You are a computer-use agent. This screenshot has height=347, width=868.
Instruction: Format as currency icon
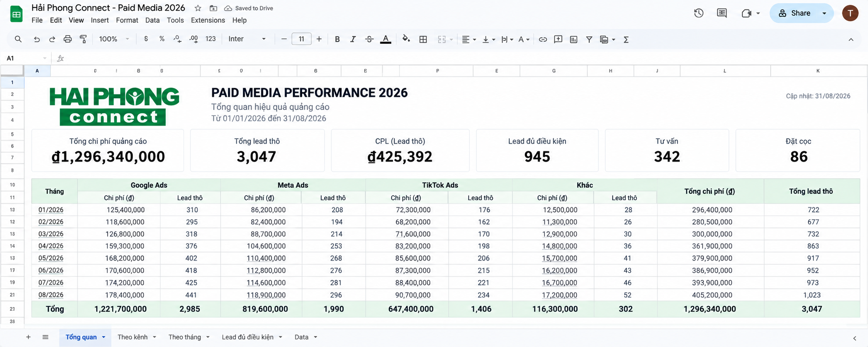tap(146, 39)
